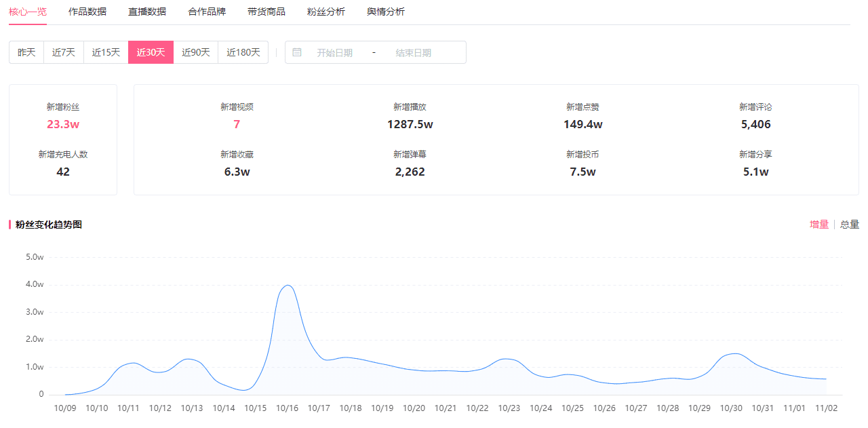Click the calendar icon in date picker
The height and width of the screenshot is (428, 868).
click(297, 52)
